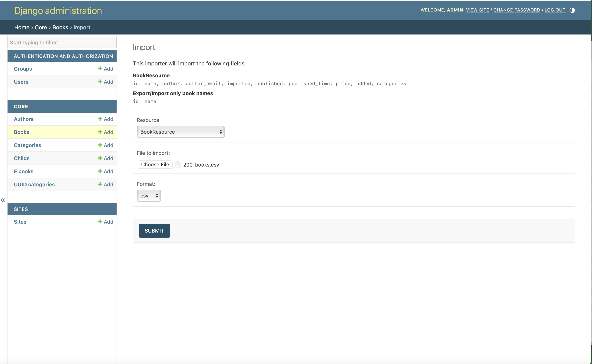The image size is (592, 364).
Task: Open Childs in the sidebar
Action: [22, 158]
